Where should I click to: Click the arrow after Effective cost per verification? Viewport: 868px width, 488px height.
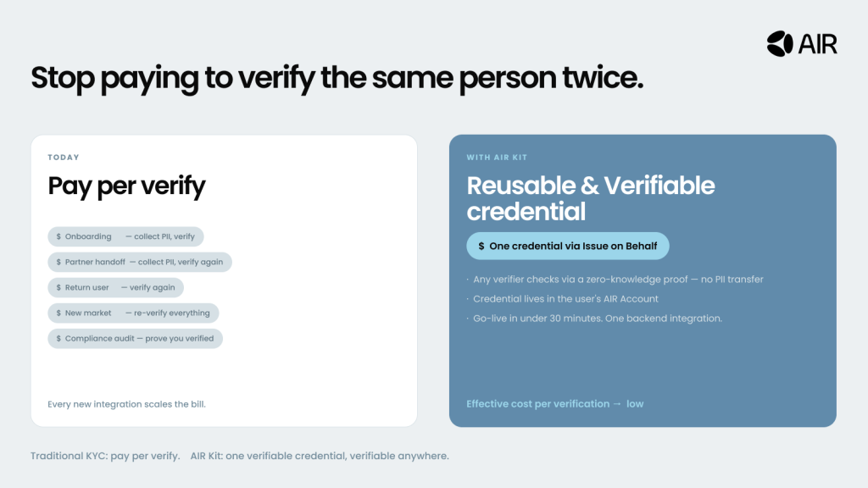[x=617, y=404]
